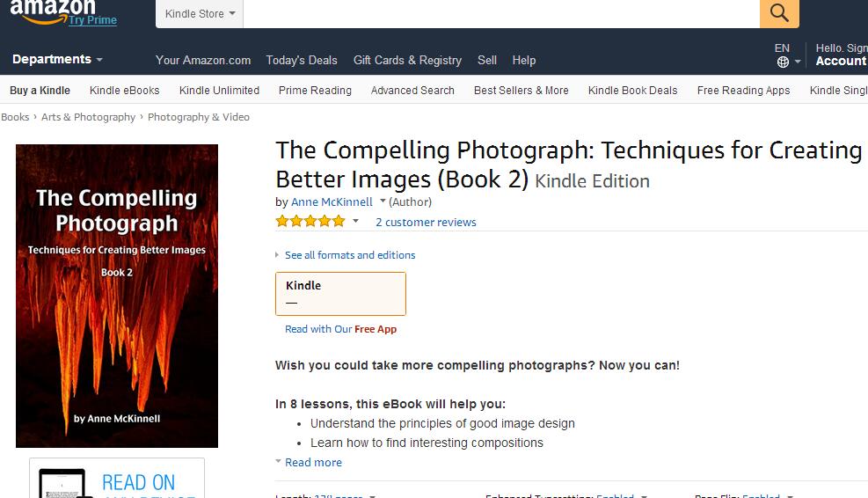Open the Kindle Store search category dropdown
The width and height of the screenshot is (868, 498).
pos(200,13)
